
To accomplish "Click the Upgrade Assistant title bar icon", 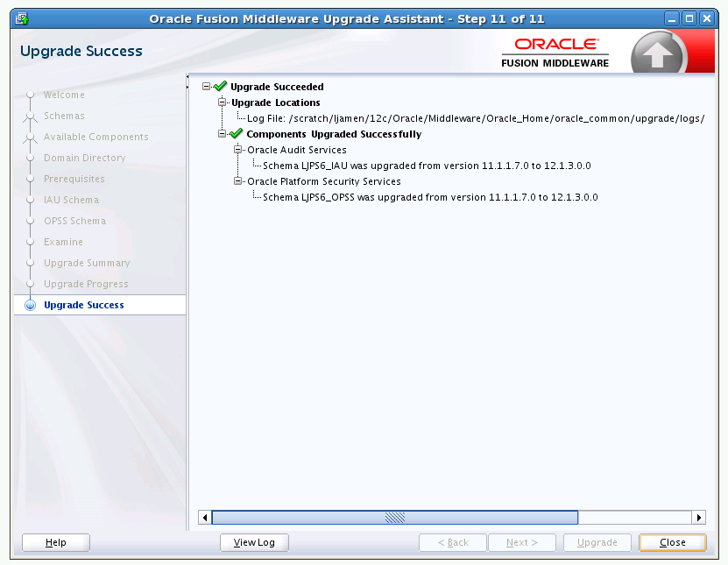I will (22, 19).
